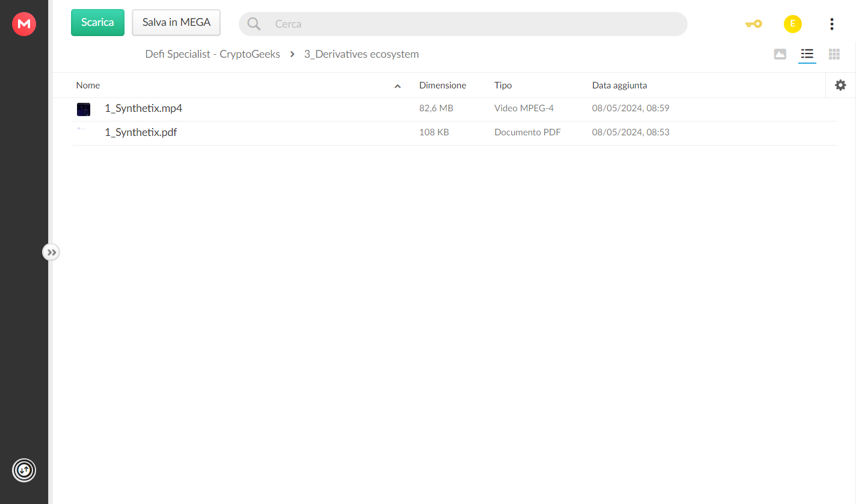Click the search magnifier icon
This screenshot has width=856, height=504.
pyautogui.click(x=254, y=24)
